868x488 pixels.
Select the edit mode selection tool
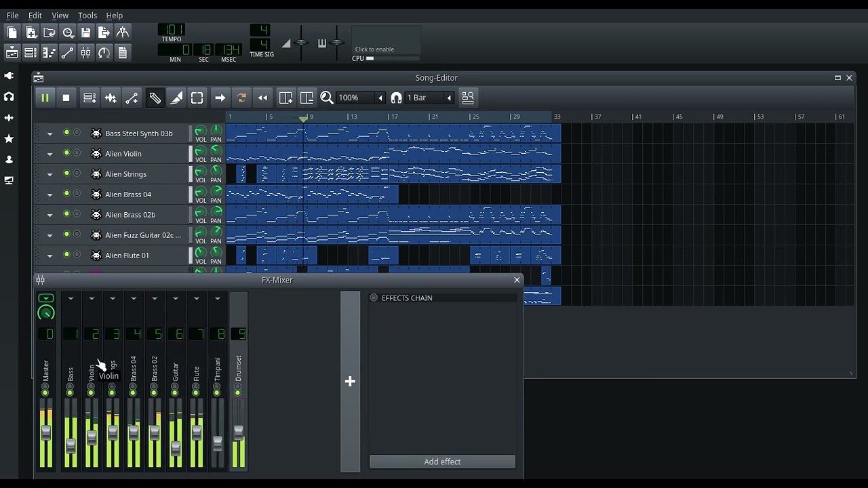[x=197, y=98]
